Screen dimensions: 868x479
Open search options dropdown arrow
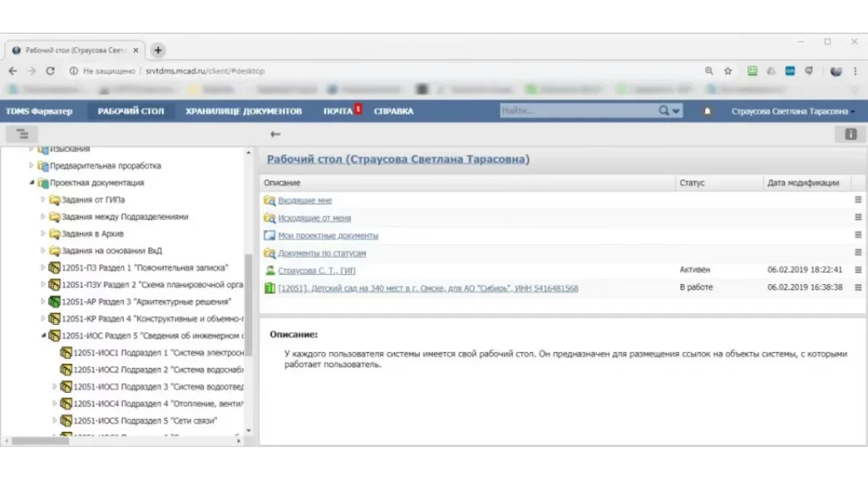pos(677,112)
